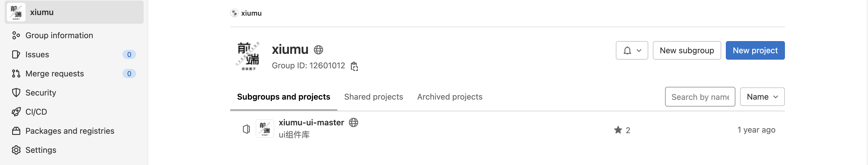868x165 pixels.
Task: Click the Group information sidebar icon
Action: pyautogui.click(x=16, y=35)
